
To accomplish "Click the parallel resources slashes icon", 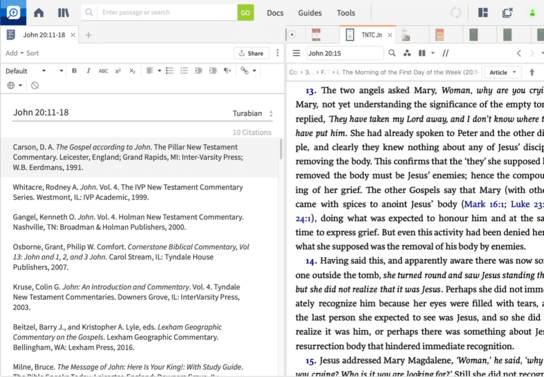I will coord(445,53).
